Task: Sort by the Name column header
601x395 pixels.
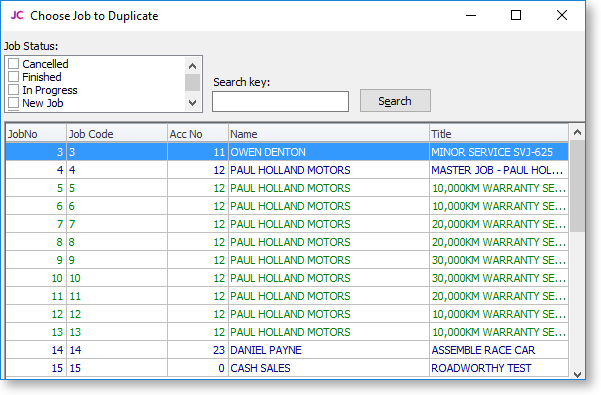Action: [328, 134]
